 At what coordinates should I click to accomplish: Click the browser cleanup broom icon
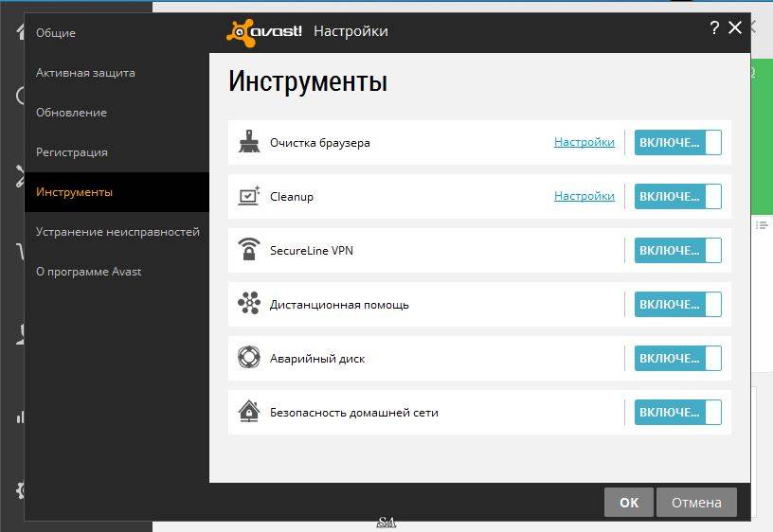coord(249,142)
